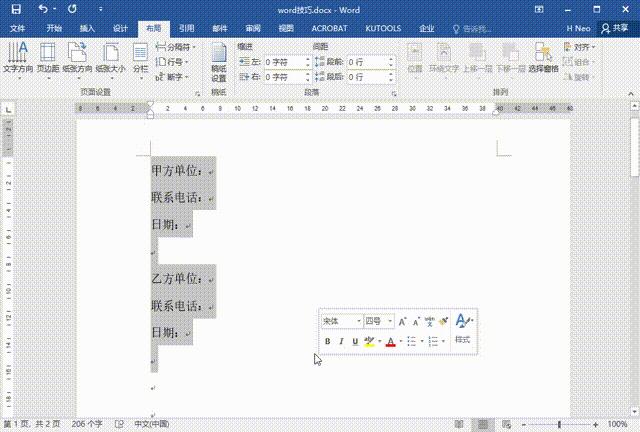Image resolution: width=640 pixels, height=432 pixels.
Task: Shrink the font size in mini toolbar
Action: (416, 322)
